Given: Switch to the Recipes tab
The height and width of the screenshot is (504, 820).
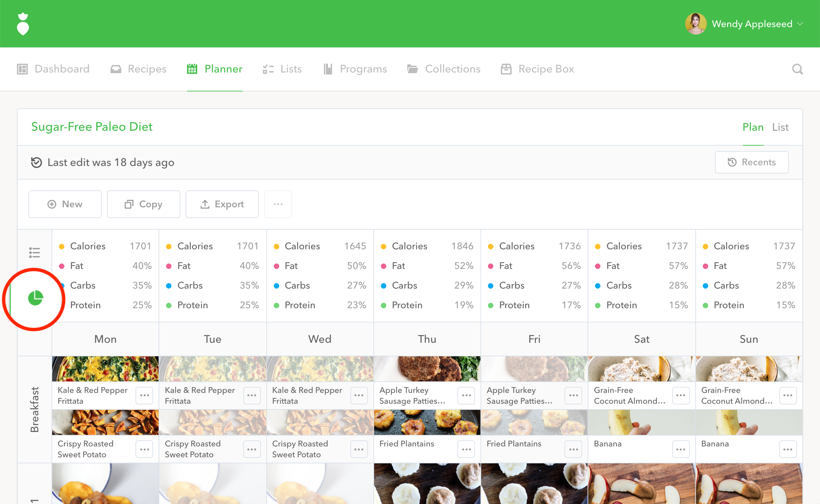Looking at the screenshot, I should [x=147, y=69].
